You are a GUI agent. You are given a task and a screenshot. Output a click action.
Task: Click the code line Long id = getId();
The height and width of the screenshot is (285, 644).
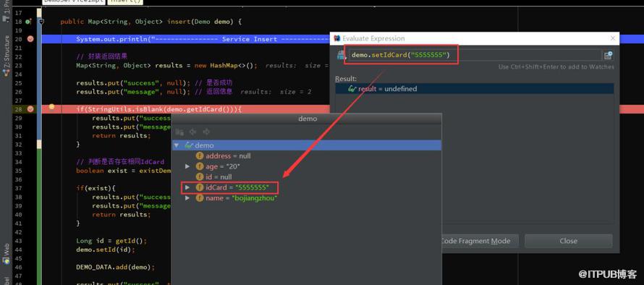point(111,241)
